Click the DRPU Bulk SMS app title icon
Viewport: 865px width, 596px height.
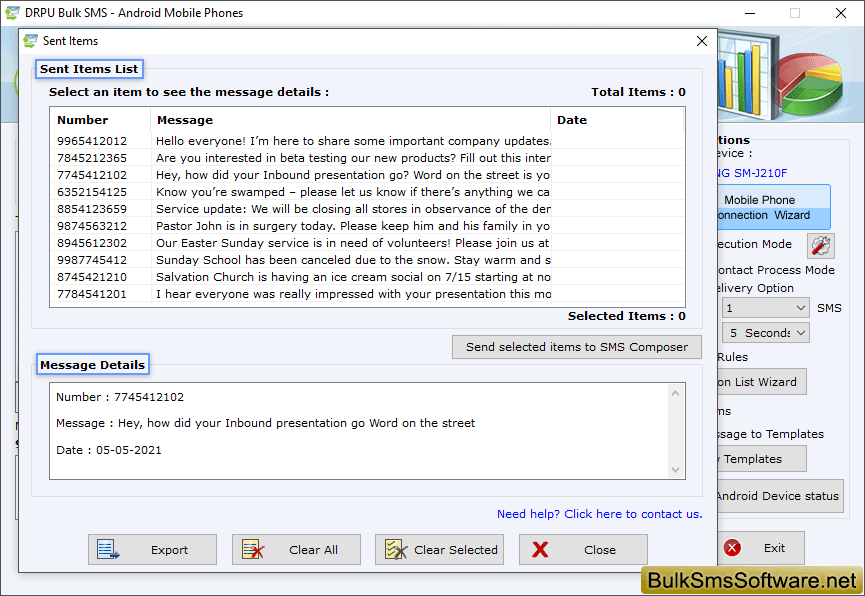(x=12, y=13)
